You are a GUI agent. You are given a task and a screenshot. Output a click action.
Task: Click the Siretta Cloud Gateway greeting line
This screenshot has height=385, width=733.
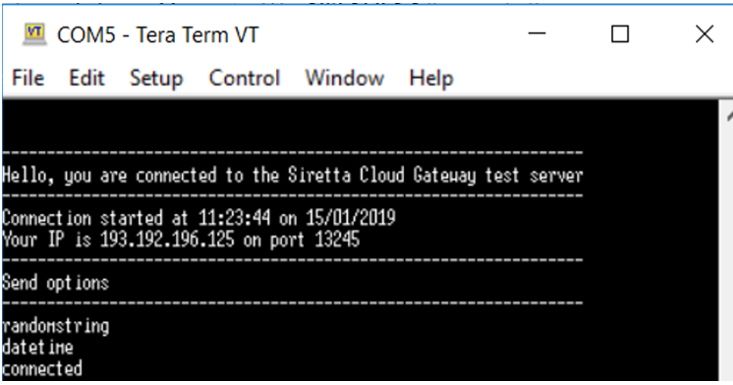point(293,176)
